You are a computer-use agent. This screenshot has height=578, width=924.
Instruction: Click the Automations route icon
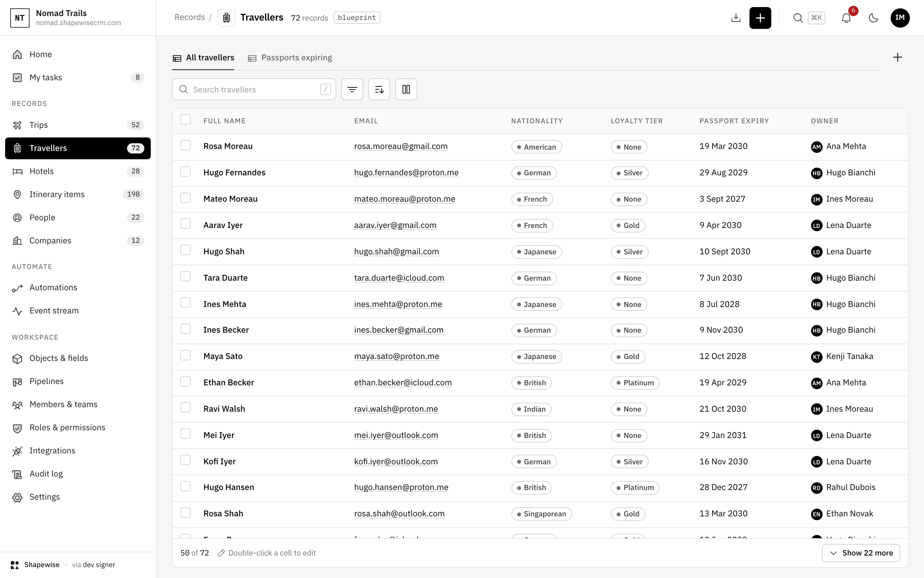[17, 288]
